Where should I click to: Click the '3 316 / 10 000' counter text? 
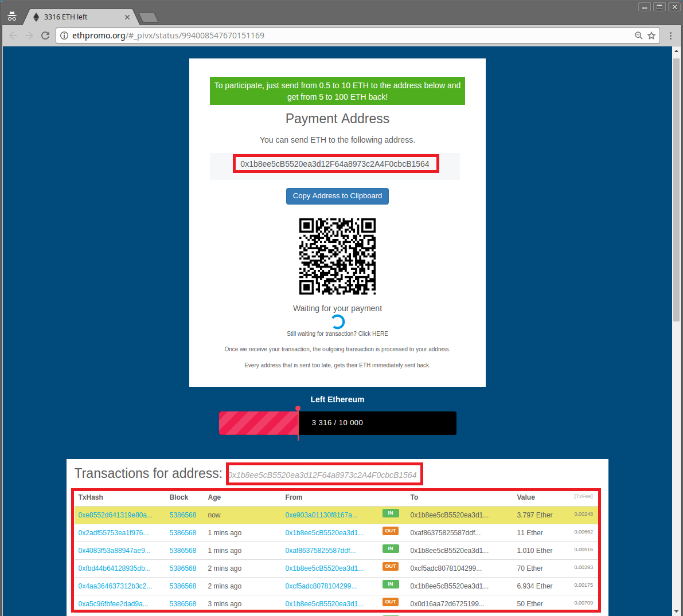coord(337,423)
